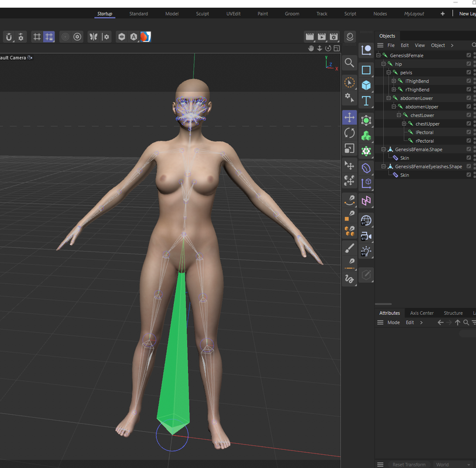Open the Object menu in Objects panel
The width and height of the screenshot is (476, 468).
point(438,45)
